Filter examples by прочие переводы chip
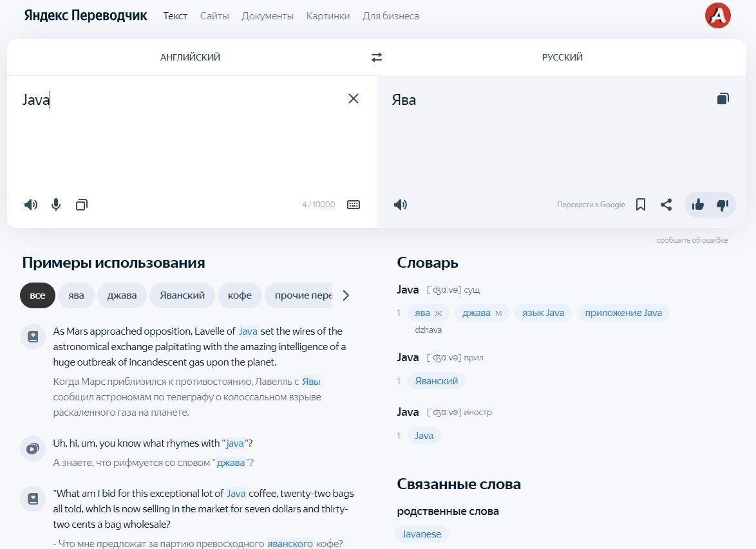The image size is (756, 549). [299, 295]
